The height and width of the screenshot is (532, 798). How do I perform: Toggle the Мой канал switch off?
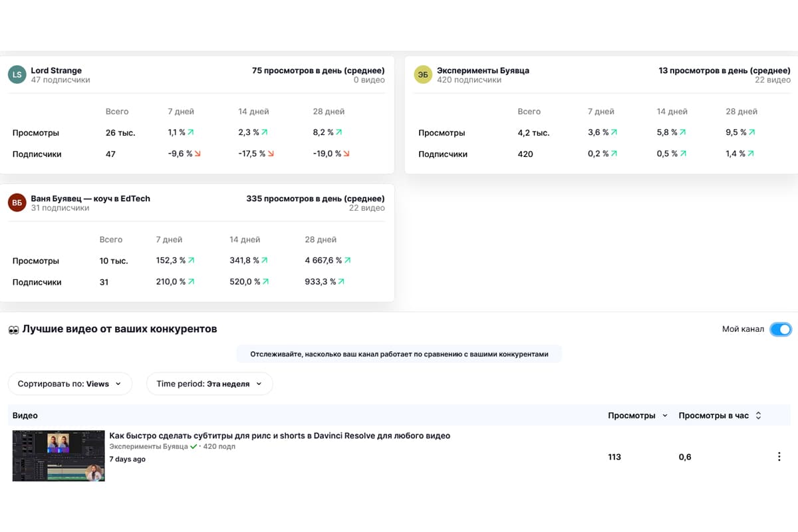(780, 329)
